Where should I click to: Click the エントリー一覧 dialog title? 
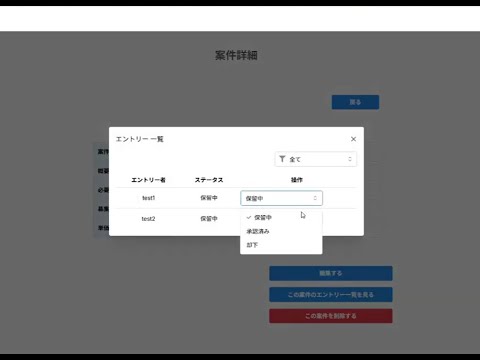(140, 139)
